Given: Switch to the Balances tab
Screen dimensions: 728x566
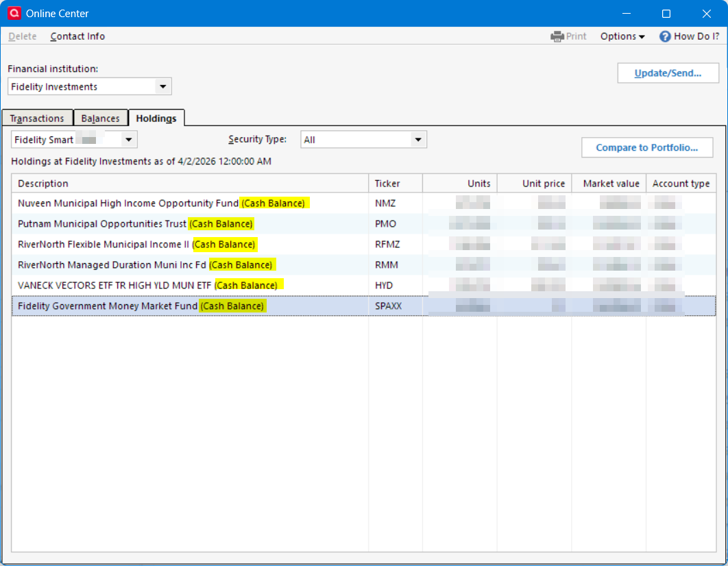Looking at the screenshot, I should click(x=100, y=119).
